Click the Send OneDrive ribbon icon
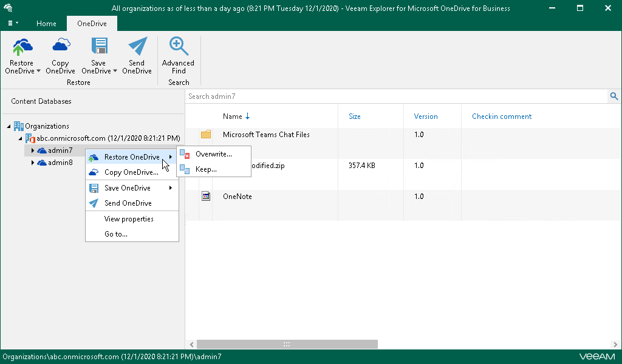Viewport: 622px width, 364px height. [138, 46]
